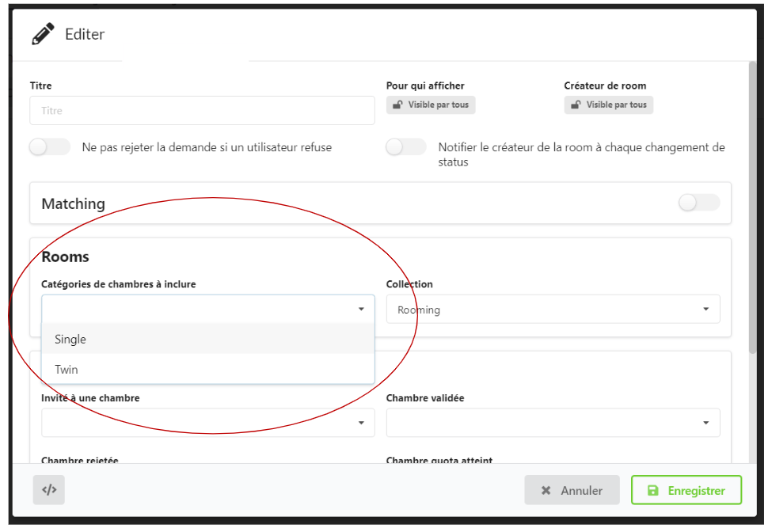Collapse the Catégories de chambres dropdown arrow

coord(361,310)
